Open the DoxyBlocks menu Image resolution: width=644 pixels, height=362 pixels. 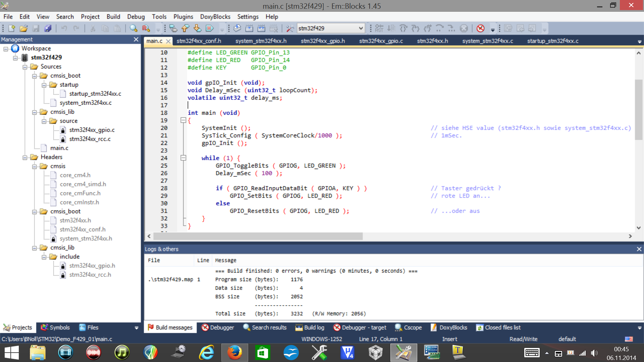point(215,16)
